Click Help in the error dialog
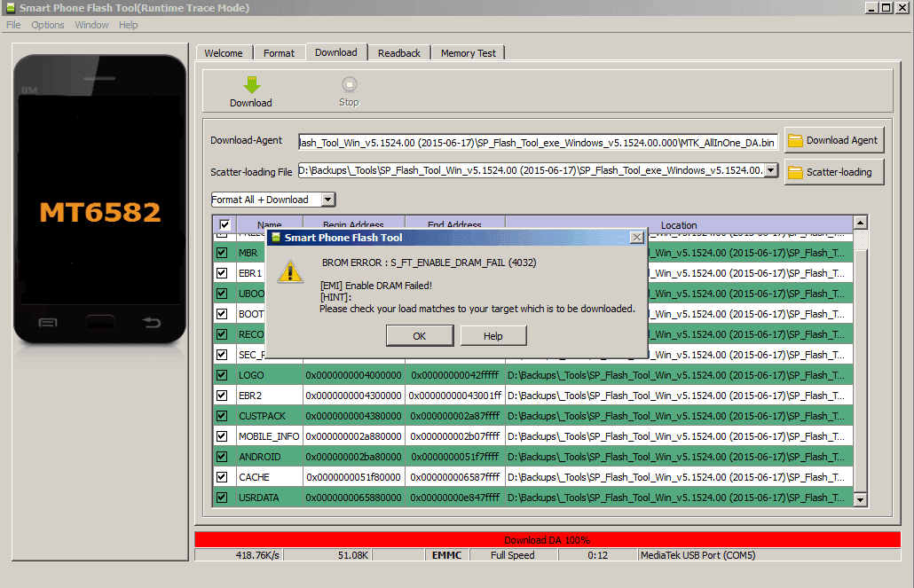Image resolution: width=914 pixels, height=588 pixels. [493, 335]
